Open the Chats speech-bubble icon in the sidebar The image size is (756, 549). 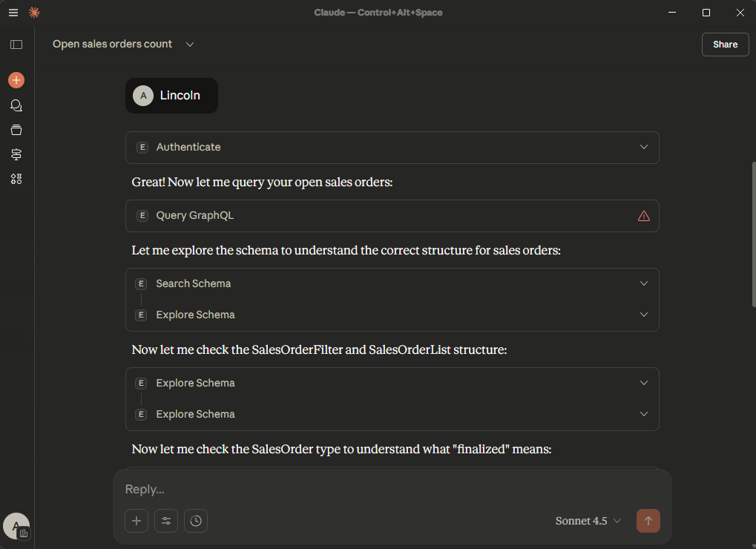coord(16,105)
